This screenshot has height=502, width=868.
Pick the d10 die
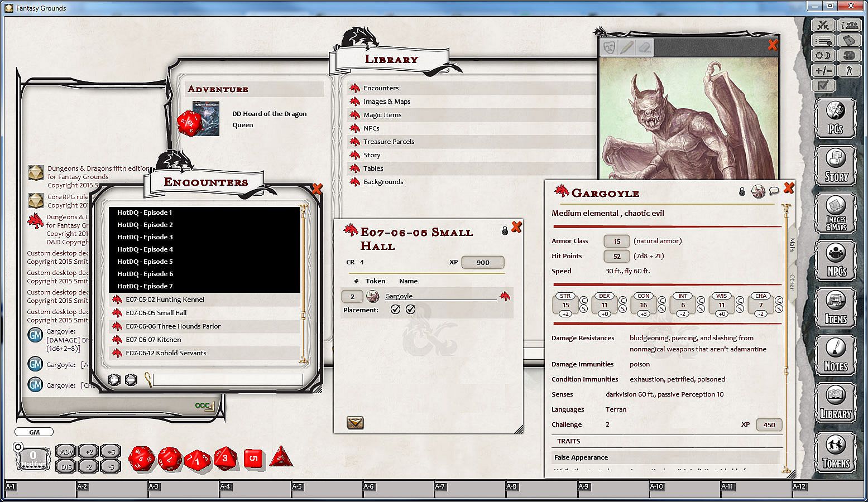[x=198, y=460]
